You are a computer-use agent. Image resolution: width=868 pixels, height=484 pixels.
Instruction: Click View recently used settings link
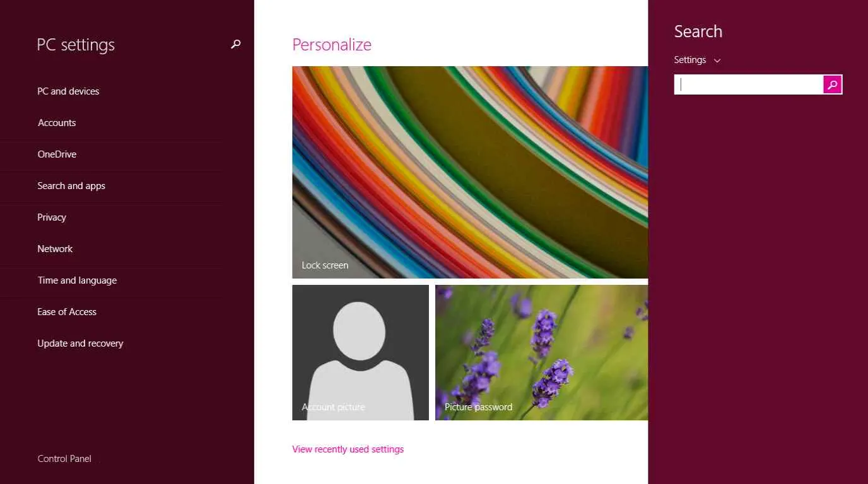click(x=348, y=449)
